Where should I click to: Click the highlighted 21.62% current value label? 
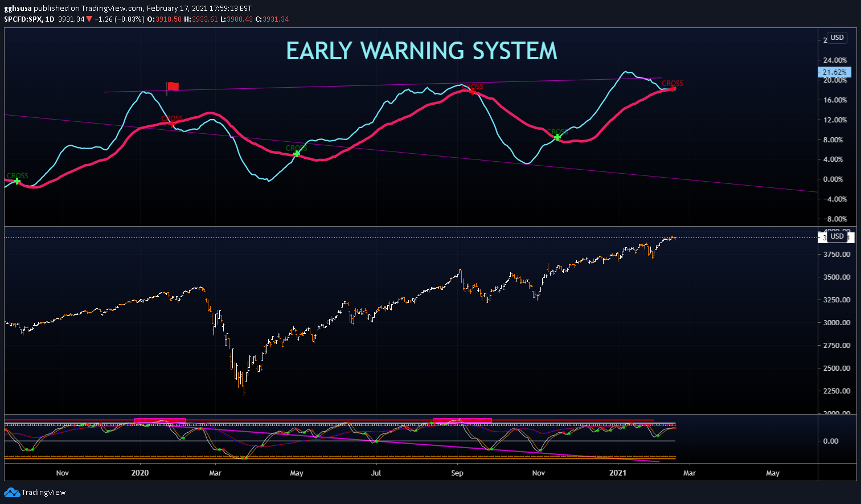click(x=834, y=72)
